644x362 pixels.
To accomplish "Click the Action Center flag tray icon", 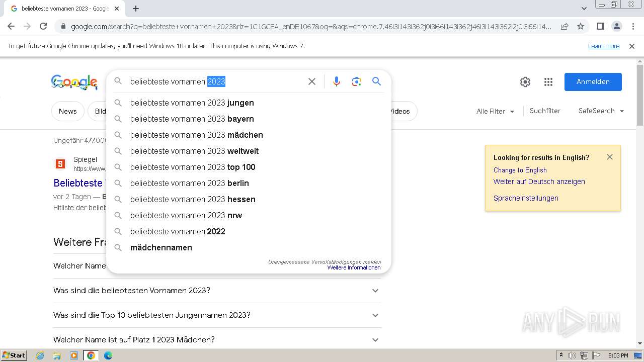I will tap(597, 355).
